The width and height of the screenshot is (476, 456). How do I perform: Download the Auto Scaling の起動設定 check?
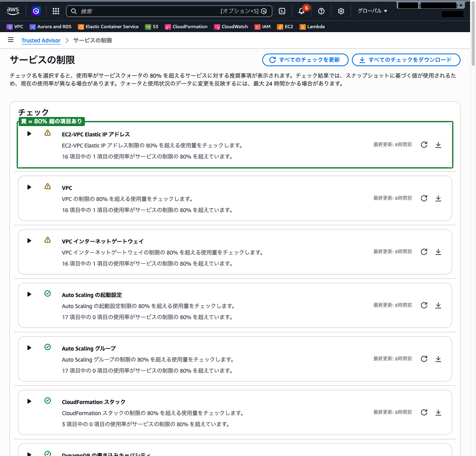(x=438, y=305)
